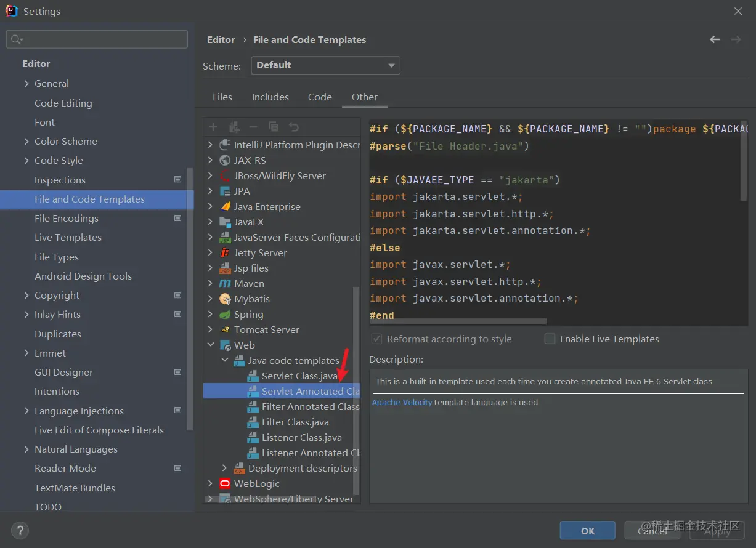The image size is (756, 548).
Task: Click the Remove template minus icon
Action: (x=253, y=127)
